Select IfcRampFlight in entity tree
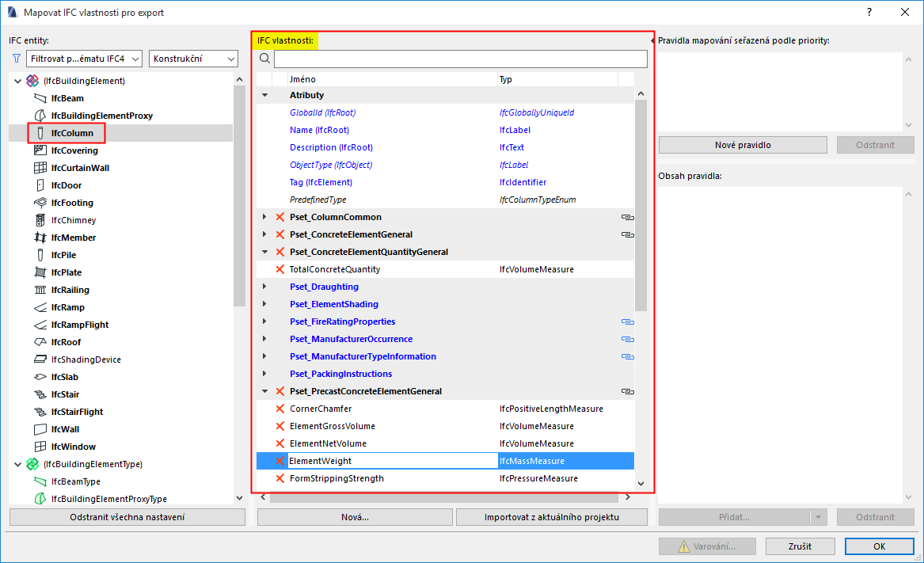Viewport: 924px width, 563px height. tap(79, 325)
